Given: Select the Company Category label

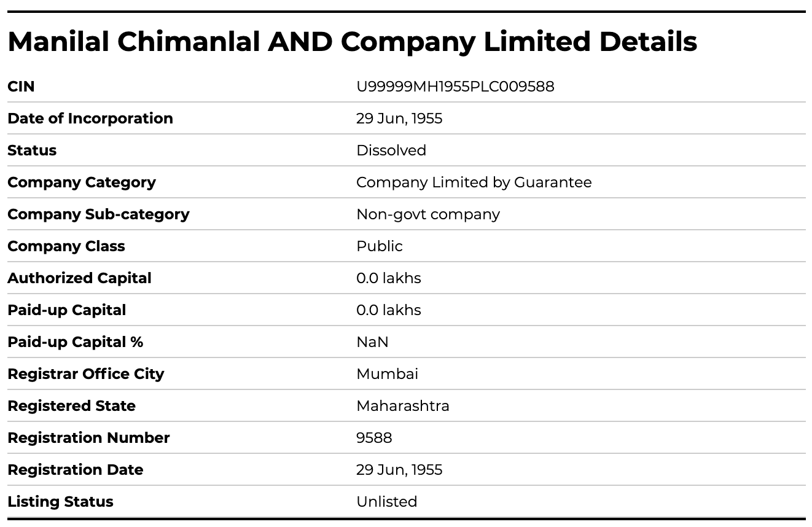Looking at the screenshot, I should [82, 182].
